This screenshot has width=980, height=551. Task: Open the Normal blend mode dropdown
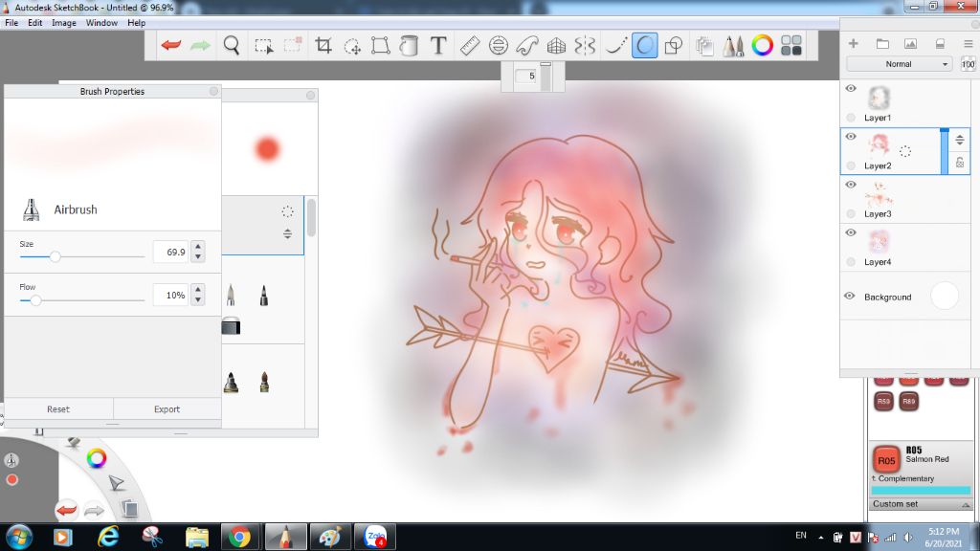click(x=900, y=64)
